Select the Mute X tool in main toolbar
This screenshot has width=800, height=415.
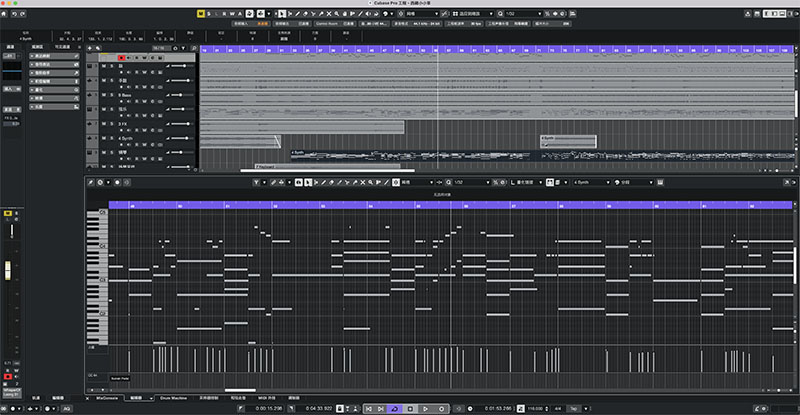329,14
